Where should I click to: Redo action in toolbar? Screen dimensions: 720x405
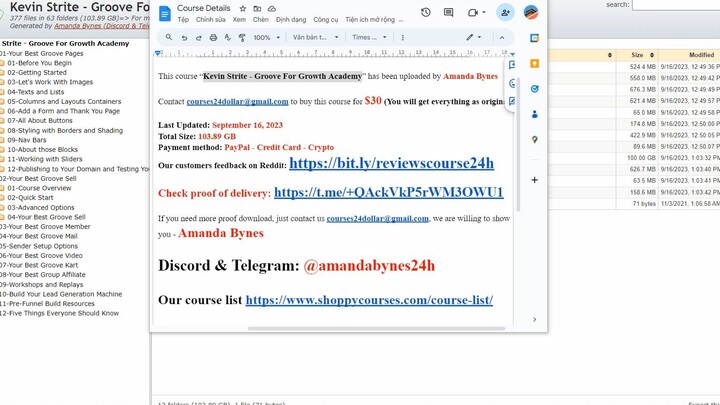tap(198, 38)
